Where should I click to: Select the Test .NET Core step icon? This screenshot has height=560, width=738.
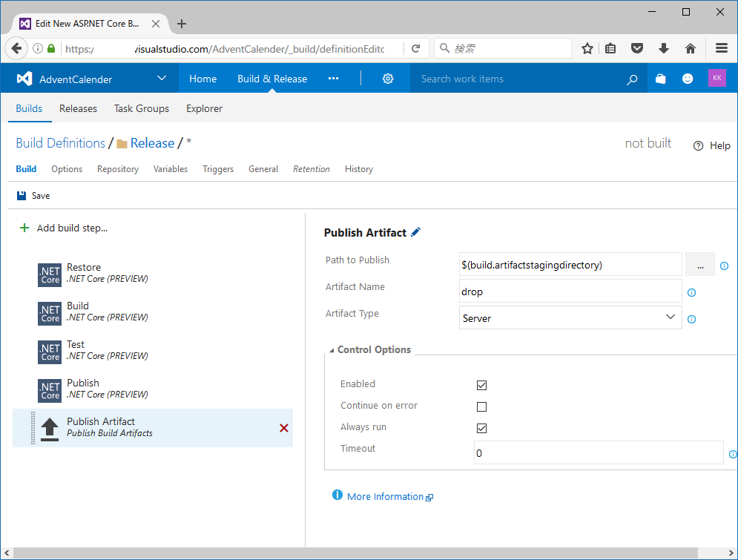click(x=50, y=352)
